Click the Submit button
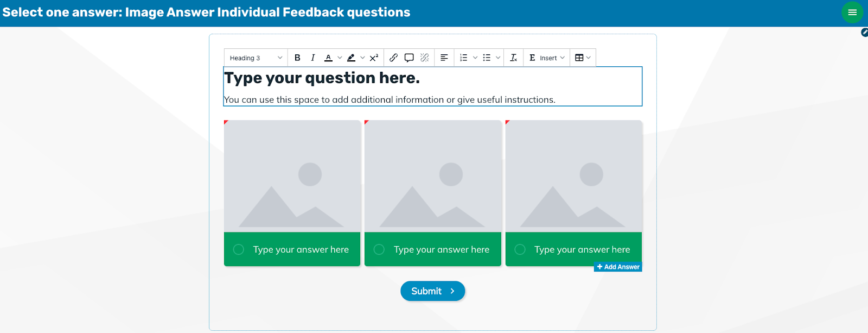The image size is (868, 333). 433,291
